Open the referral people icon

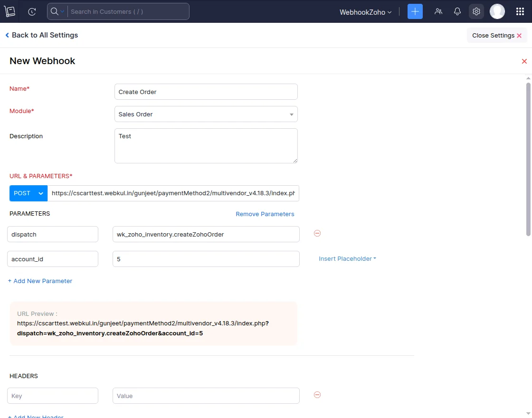pyautogui.click(x=438, y=11)
